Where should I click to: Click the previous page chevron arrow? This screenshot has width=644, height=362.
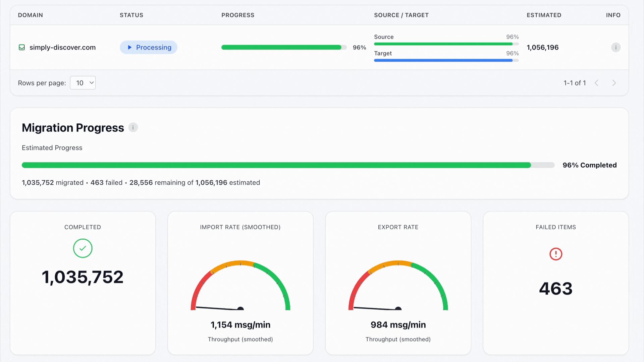tap(597, 83)
